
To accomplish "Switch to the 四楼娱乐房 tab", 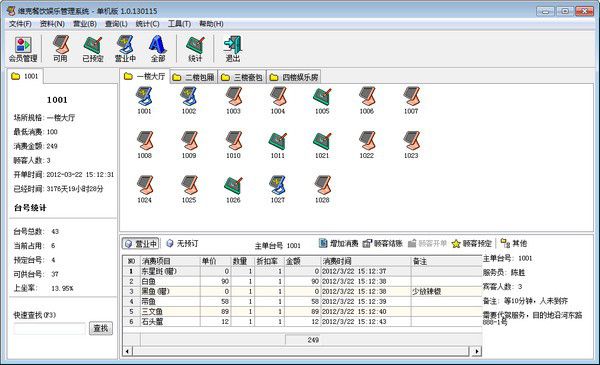I will click(294, 77).
